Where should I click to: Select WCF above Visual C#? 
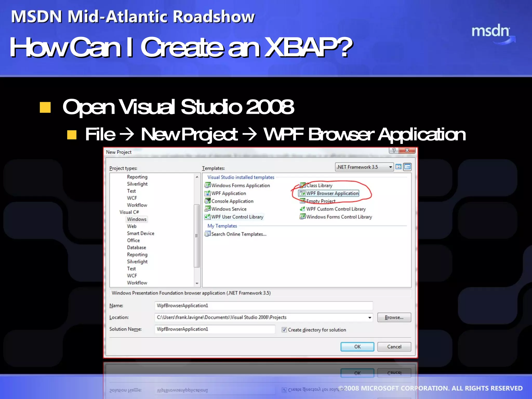pyautogui.click(x=132, y=198)
